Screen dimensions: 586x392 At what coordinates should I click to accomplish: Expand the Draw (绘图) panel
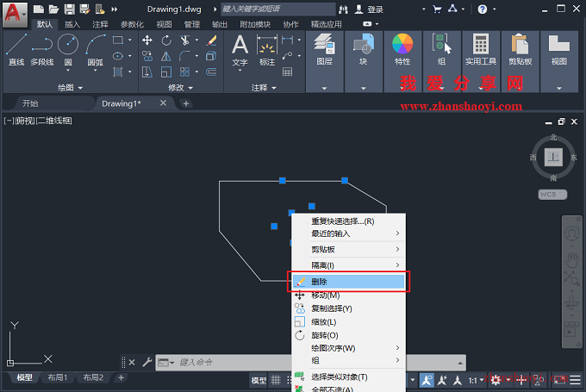pyautogui.click(x=70, y=88)
